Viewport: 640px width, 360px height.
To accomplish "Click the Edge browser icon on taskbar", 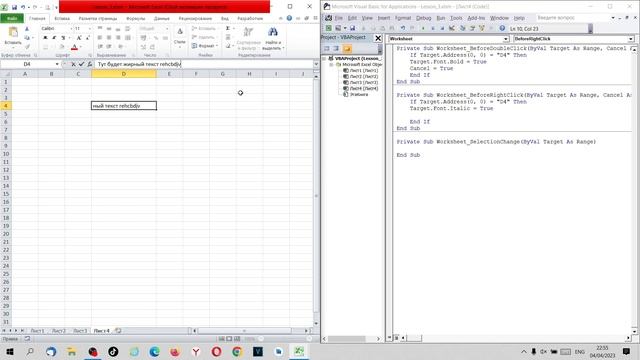I will (x=154, y=351).
